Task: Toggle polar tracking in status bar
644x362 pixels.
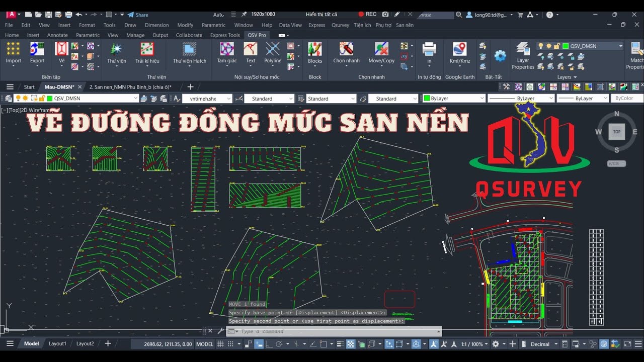Action: point(278,344)
